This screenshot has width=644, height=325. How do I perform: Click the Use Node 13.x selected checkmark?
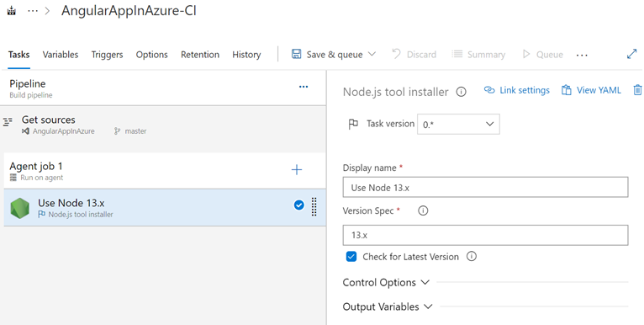(x=299, y=205)
